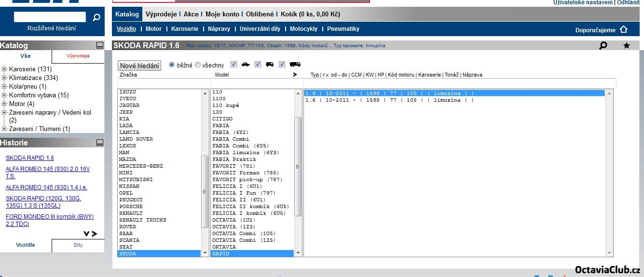Select the 'běžné' radio button
This screenshot has width=644, height=277.
click(x=172, y=65)
